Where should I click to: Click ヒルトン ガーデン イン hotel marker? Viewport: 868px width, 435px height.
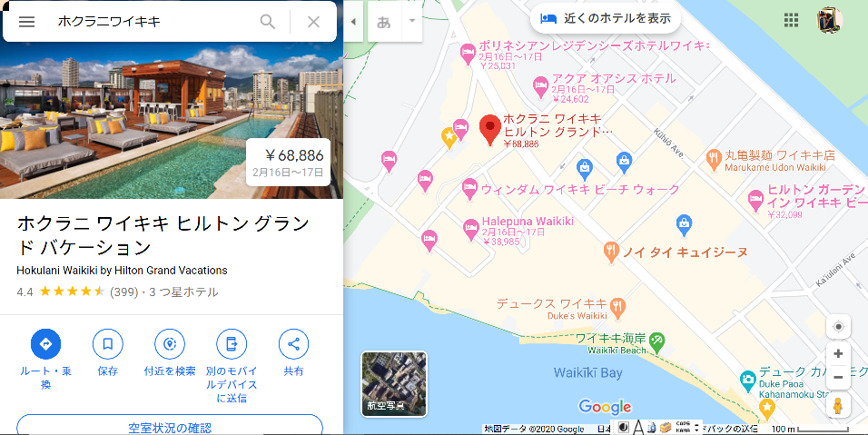coord(755,201)
